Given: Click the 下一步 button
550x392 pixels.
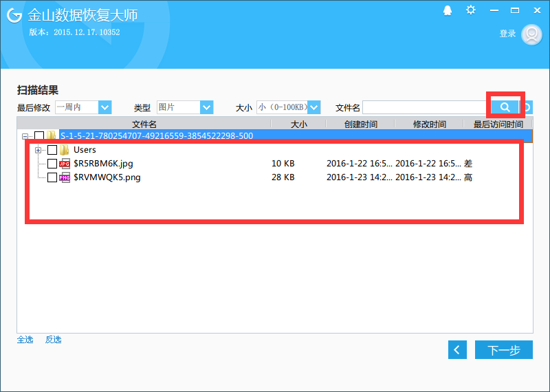Looking at the screenshot, I should tap(504, 349).
